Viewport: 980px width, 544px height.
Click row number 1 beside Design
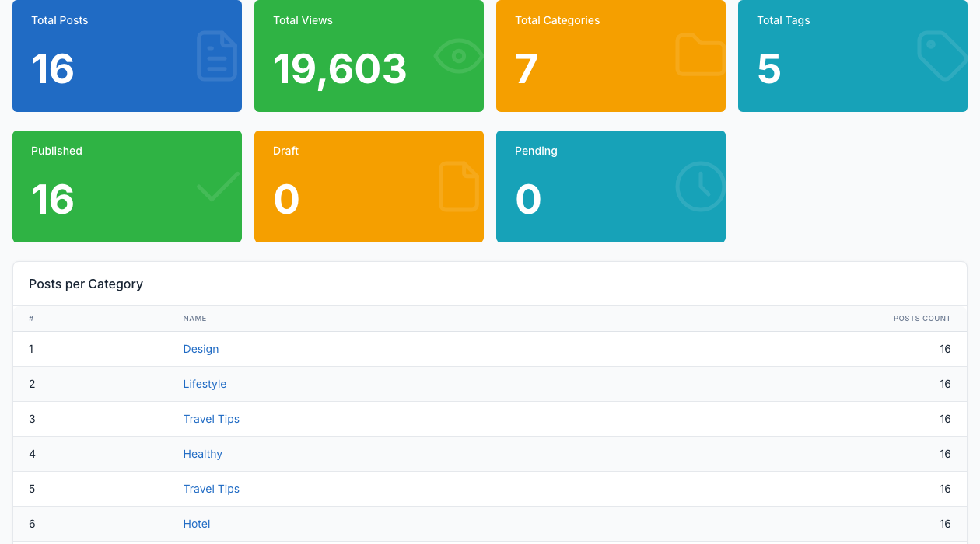31,349
